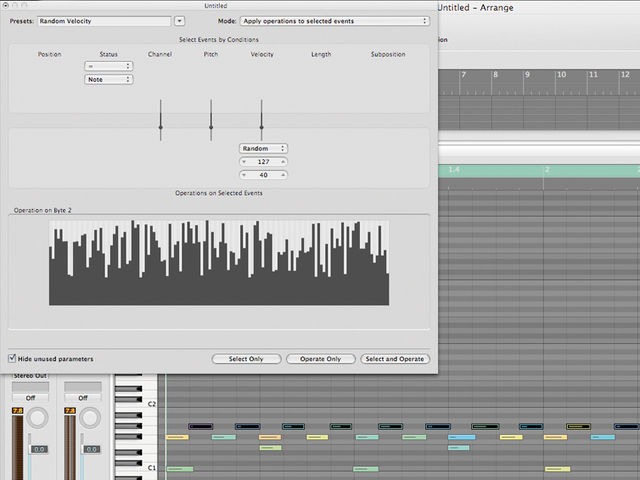The image size is (640, 480).
Task: Click the Stereo Out channel label
Action: pyautogui.click(x=30, y=376)
